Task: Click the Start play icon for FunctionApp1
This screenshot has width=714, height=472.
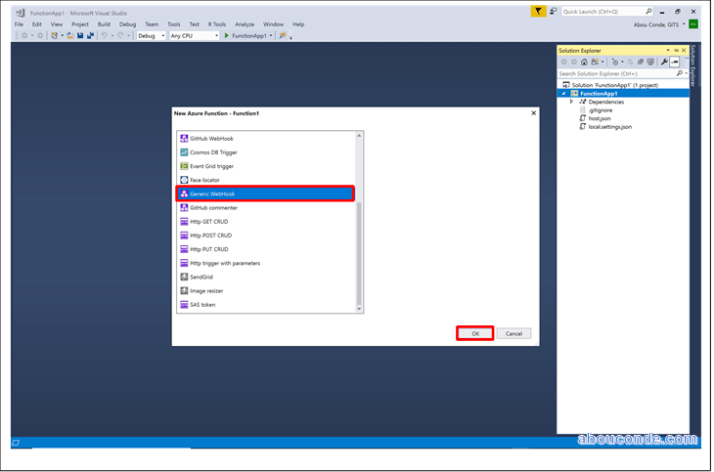Action: point(227,36)
